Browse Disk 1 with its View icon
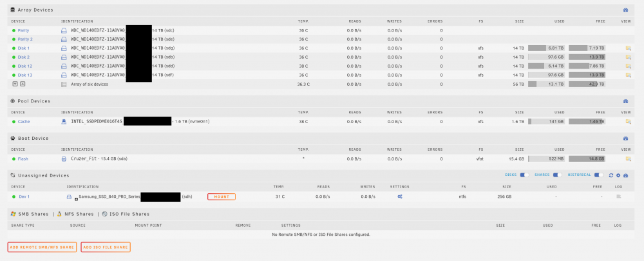Image resolution: width=644 pixels, height=261 pixels. click(628, 48)
